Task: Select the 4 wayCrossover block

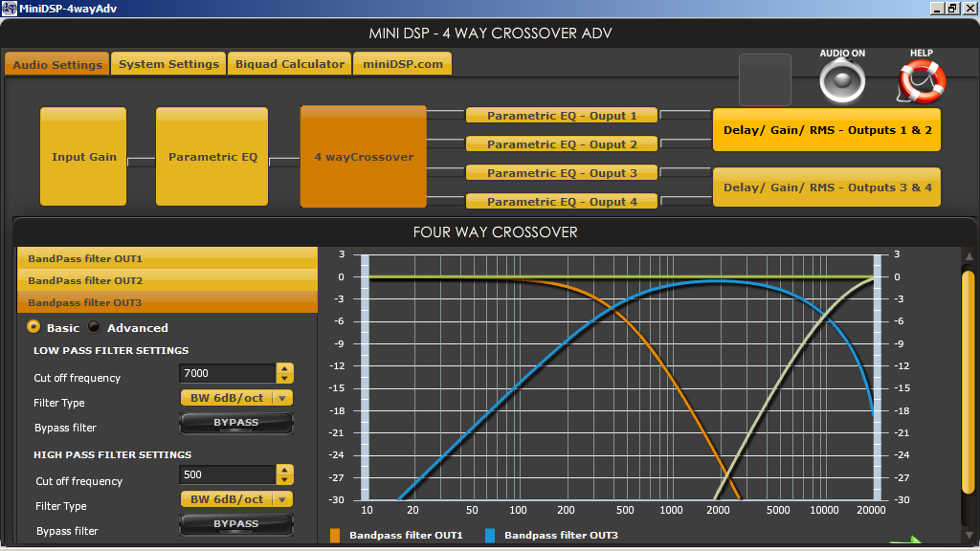Action: pos(363,156)
